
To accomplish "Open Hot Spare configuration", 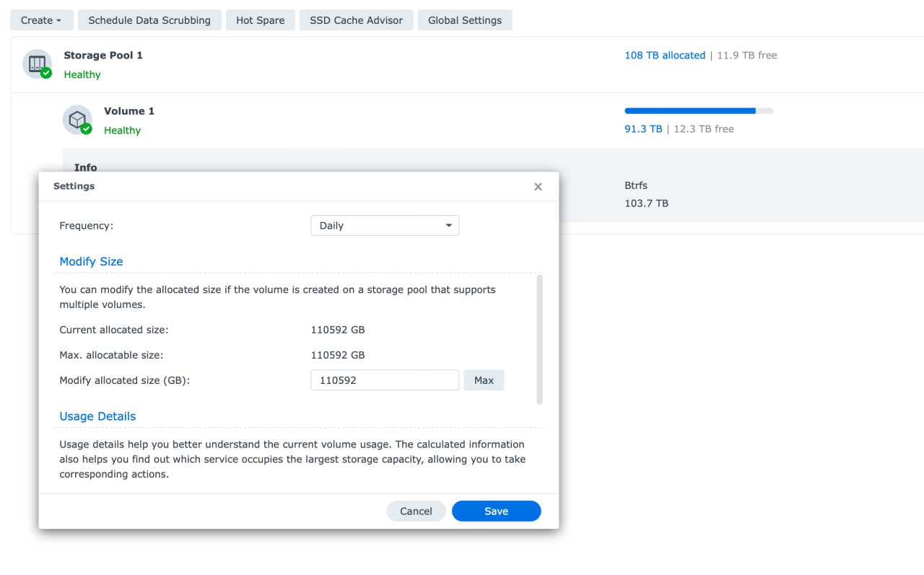I will pyautogui.click(x=260, y=19).
